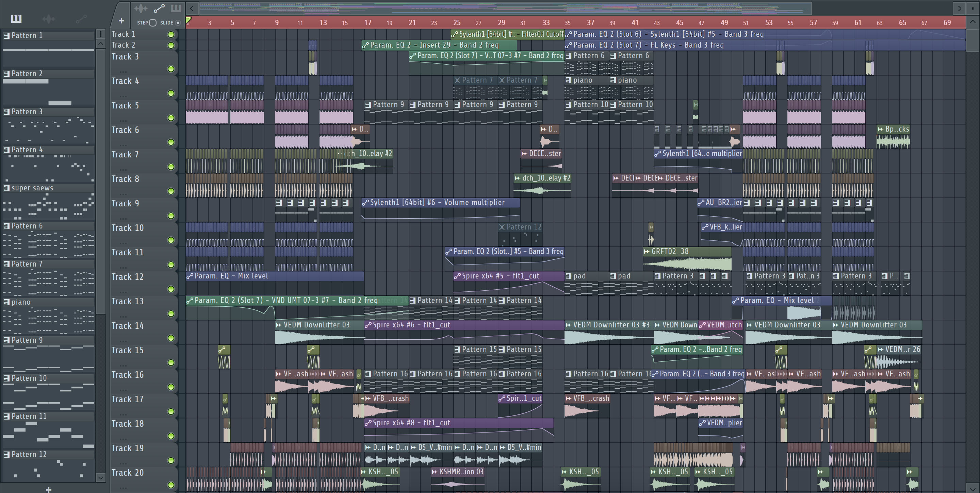Image resolution: width=980 pixels, height=493 pixels.
Task: Select the Bp..cks audio clip on Track 6
Action: [893, 136]
